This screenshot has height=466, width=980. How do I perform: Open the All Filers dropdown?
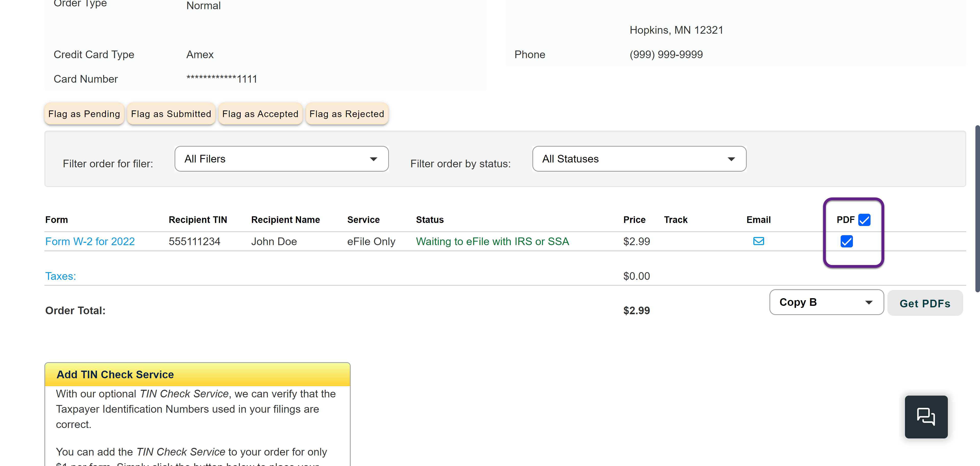point(281,159)
